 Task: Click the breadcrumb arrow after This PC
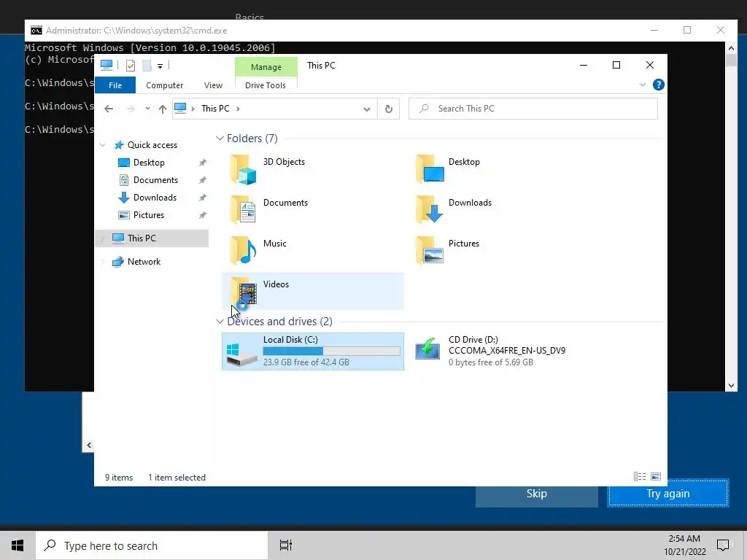click(x=238, y=109)
